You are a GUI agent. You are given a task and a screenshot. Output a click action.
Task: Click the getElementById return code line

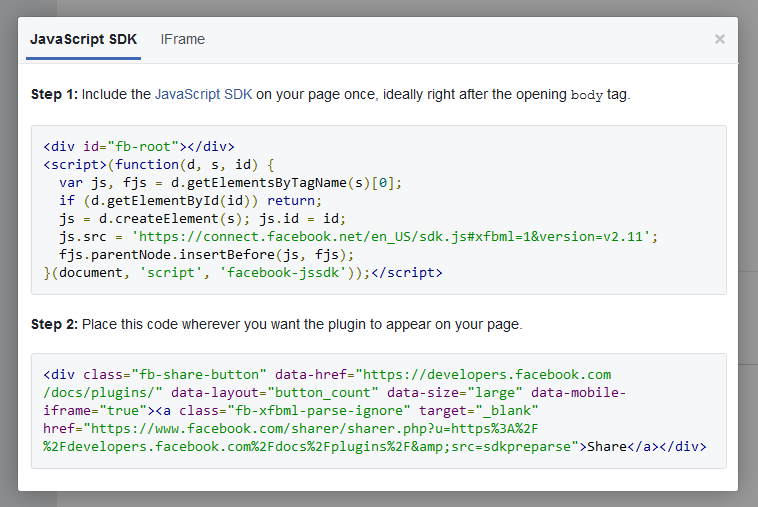190,201
